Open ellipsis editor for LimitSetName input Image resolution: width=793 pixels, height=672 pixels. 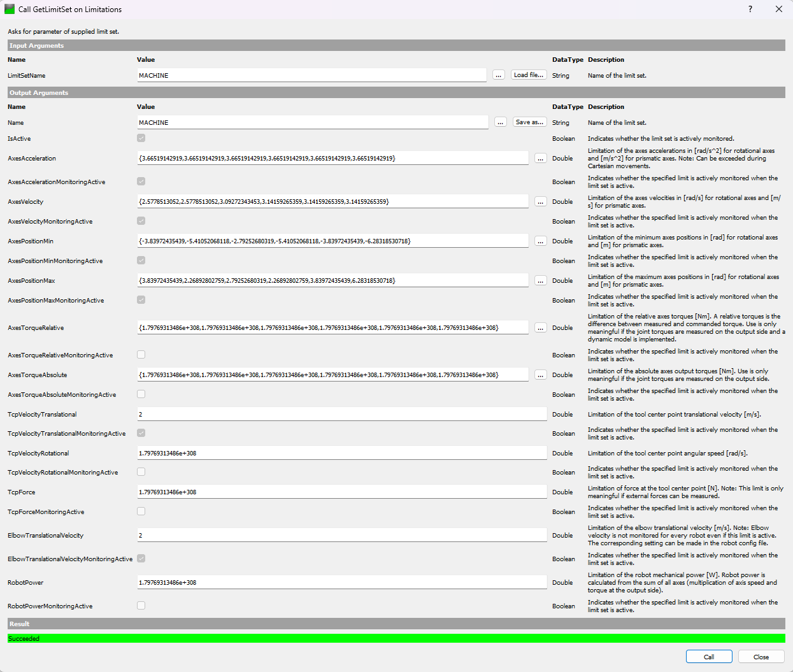pyautogui.click(x=499, y=75)
